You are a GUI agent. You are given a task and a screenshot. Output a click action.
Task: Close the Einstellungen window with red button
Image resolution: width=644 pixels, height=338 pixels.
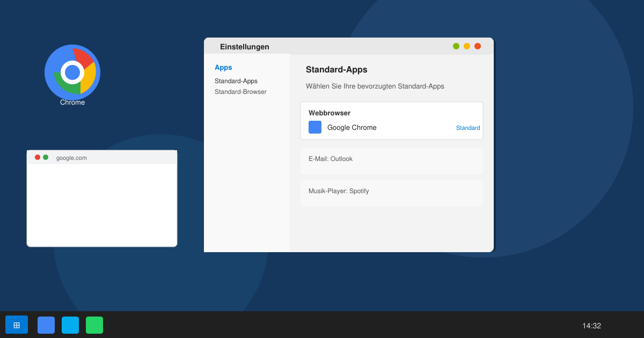pyautogui.click(x=478, y=46)
